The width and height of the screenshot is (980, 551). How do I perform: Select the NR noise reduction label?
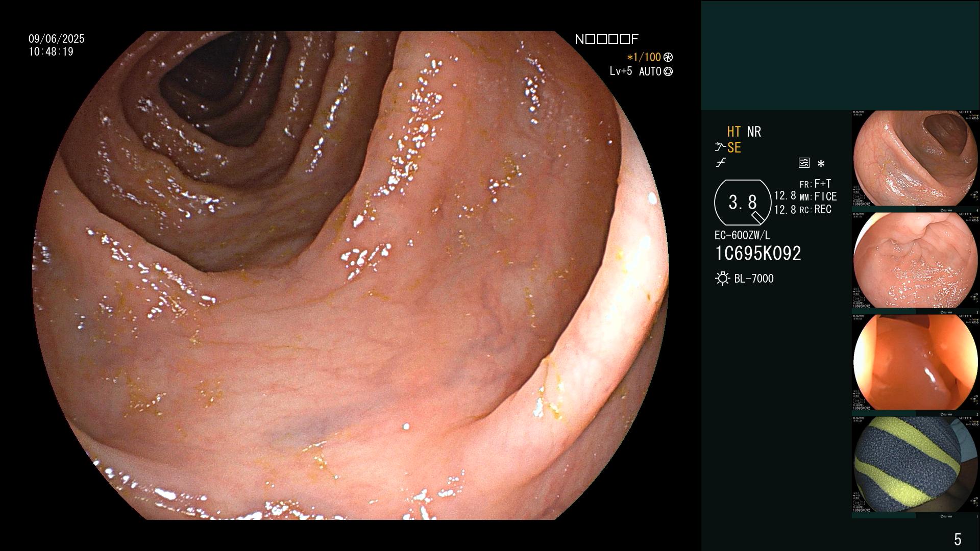pos(754,132)
